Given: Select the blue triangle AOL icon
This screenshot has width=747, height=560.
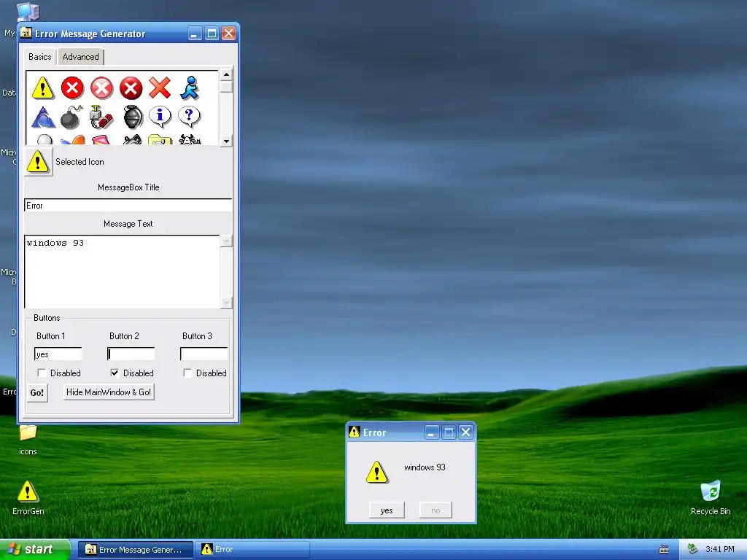Looking at the screenshot, I should [43, 117].
